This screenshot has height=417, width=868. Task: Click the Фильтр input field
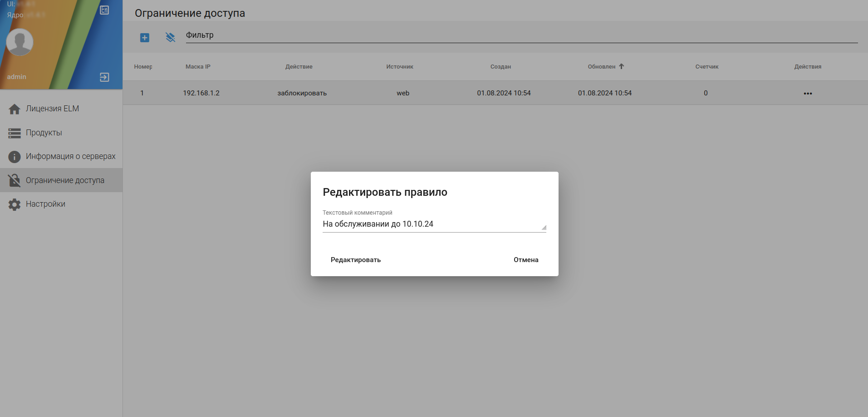point(522,35)
